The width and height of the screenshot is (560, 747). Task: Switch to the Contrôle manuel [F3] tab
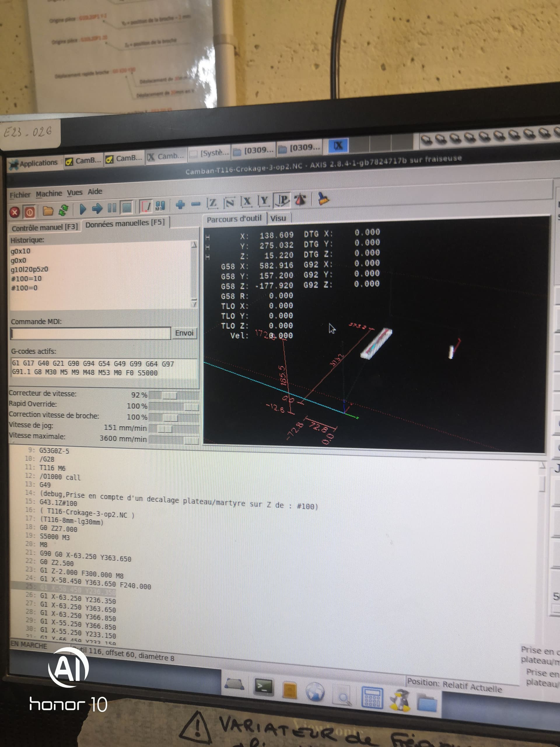point(45,228)
